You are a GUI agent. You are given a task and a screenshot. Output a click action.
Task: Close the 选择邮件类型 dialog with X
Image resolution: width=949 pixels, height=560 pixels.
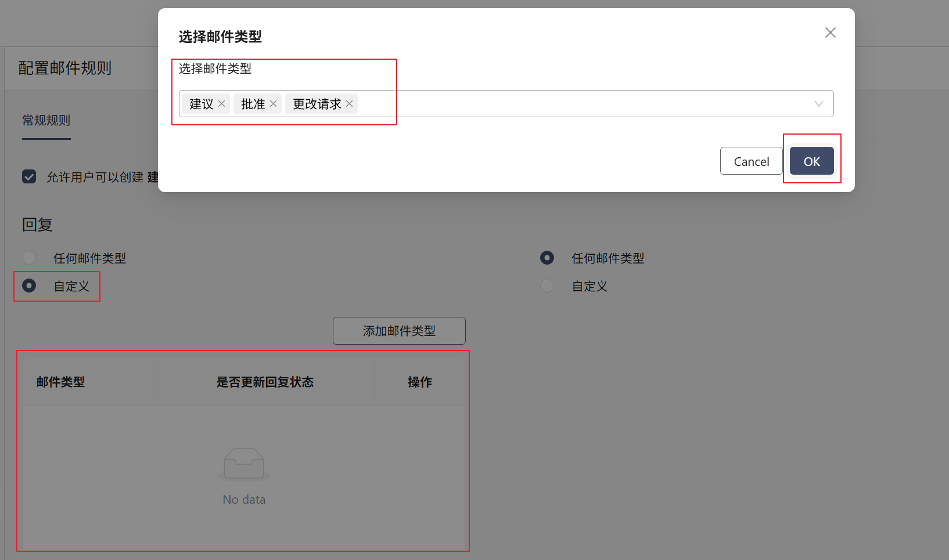tap(830, 33)
